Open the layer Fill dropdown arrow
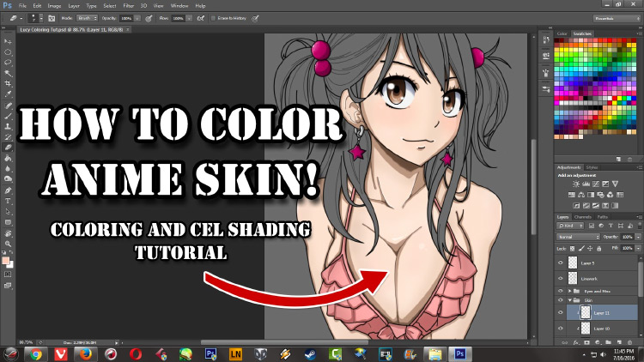Image resolution: width=644 pixels, height=362 pixels. tap(638, 248)
